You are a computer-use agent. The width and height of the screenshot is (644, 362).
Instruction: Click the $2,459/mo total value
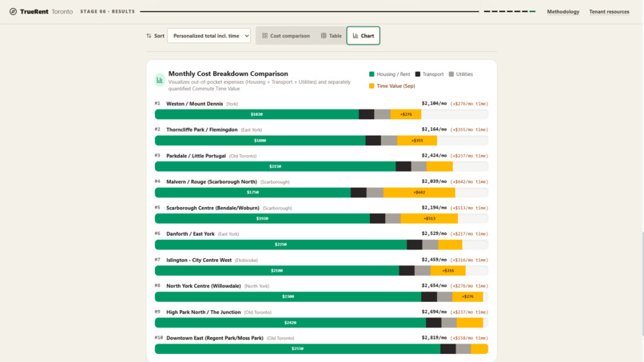(434, 260)
